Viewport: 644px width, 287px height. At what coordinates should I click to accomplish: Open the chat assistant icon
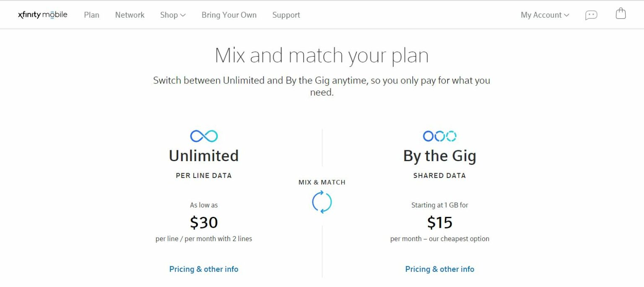click(x=591, y=14)
